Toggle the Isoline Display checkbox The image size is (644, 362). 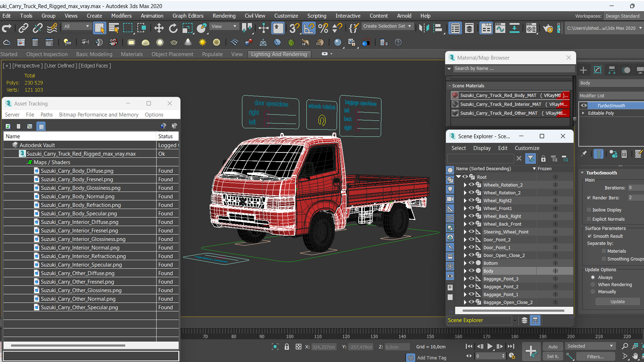tap(589, 210)
